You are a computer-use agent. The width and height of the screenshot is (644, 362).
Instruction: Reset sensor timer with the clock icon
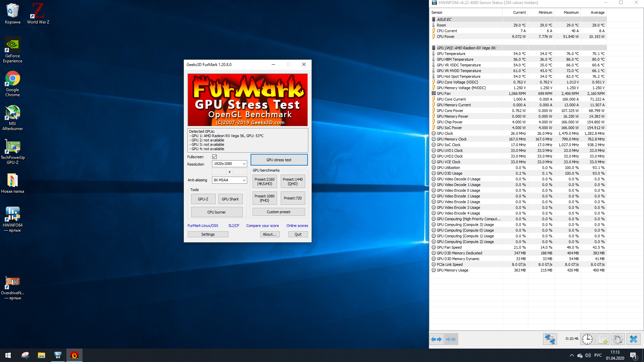click(587, 339)
